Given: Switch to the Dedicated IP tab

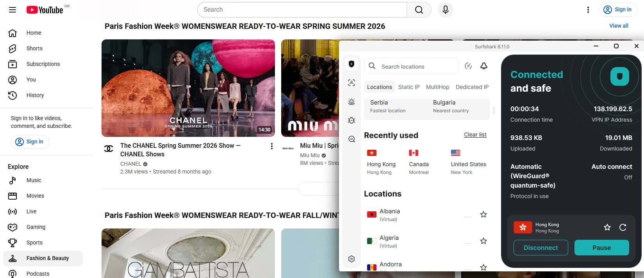Looking at the screenshot, I should [x=472, y=87].
